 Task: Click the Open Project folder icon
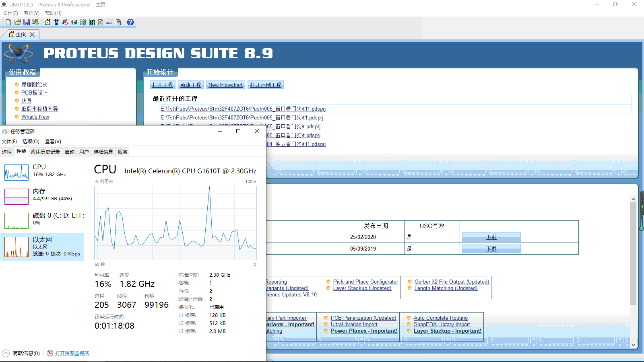coord(17,22)
